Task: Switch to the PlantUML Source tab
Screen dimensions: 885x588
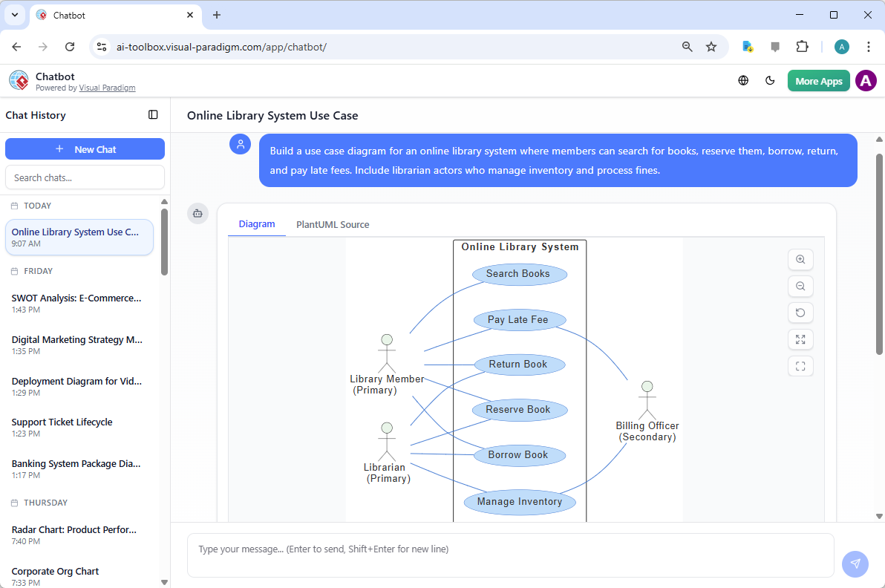Action: [x=333, y=224]
